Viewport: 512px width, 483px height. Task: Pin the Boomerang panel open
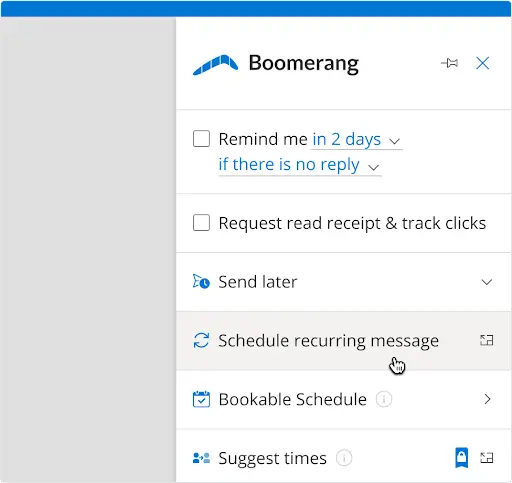tap(449, 63)
